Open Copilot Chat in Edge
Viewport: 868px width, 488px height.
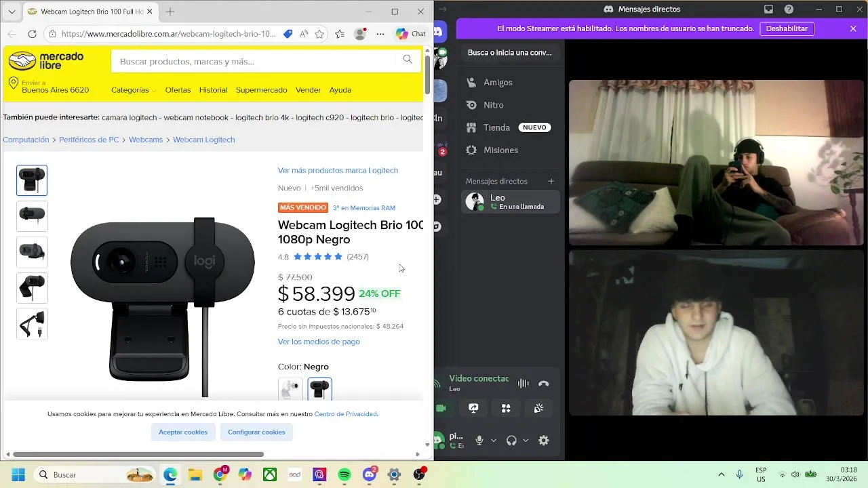(x=411, y=34)
